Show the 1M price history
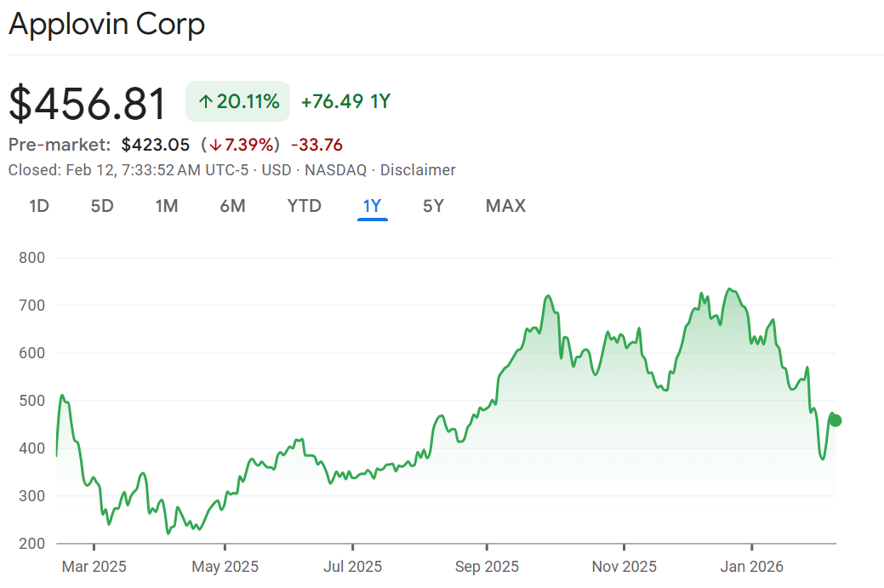Viewport: 884px width, 588px height. [167, 206]
